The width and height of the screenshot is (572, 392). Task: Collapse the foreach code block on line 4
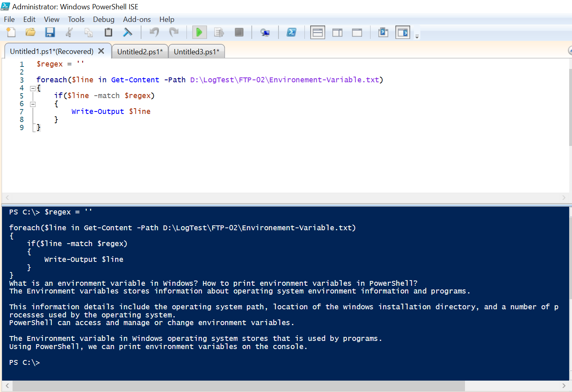pos(33,88)
